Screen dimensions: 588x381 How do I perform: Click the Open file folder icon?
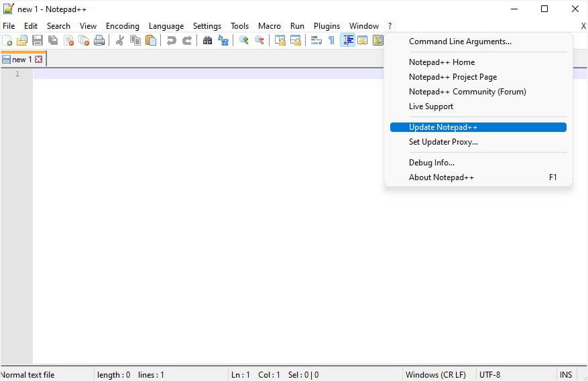click(22, 40)
